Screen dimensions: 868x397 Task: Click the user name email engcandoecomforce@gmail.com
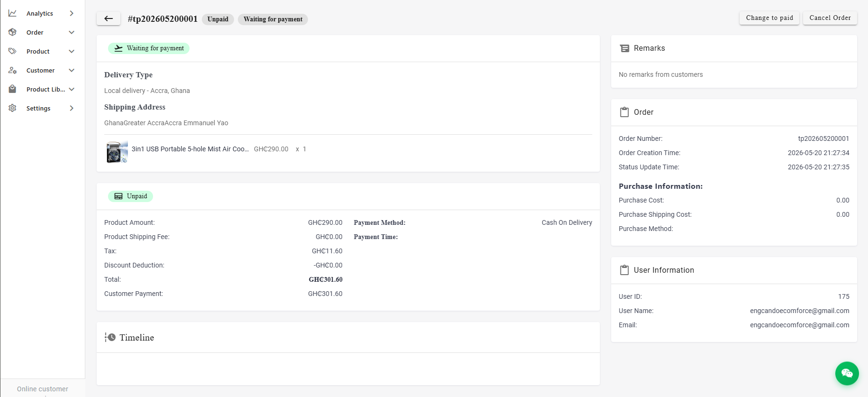(x=799, y=311)
